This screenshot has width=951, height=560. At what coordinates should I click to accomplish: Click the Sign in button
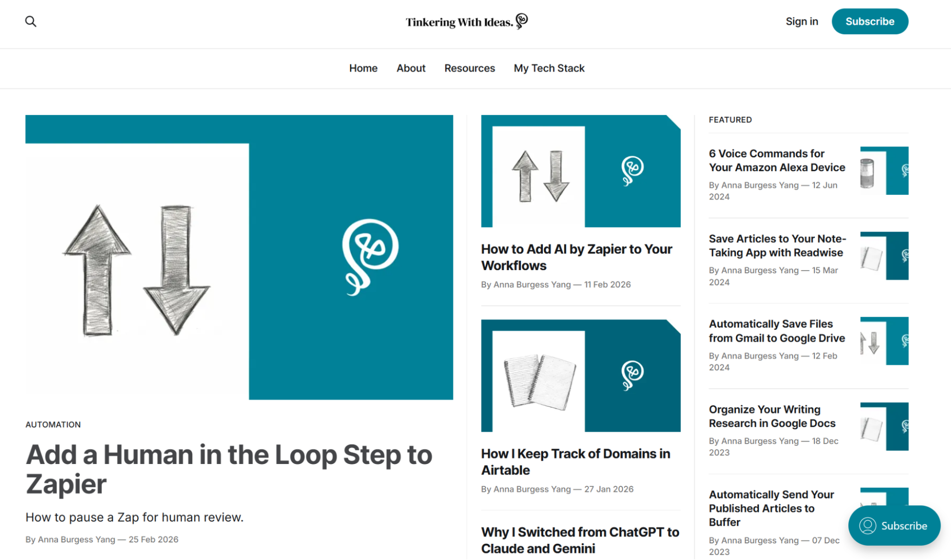(802, 21)
